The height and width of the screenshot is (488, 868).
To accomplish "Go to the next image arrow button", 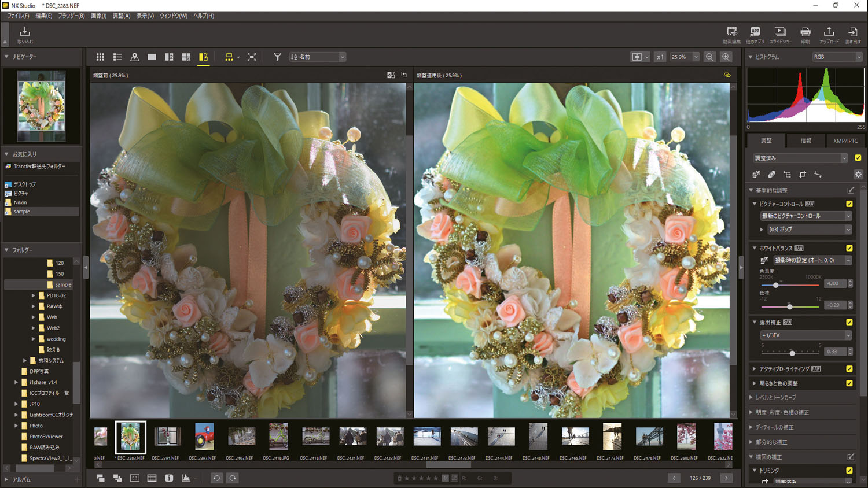I will coord(726,478).
